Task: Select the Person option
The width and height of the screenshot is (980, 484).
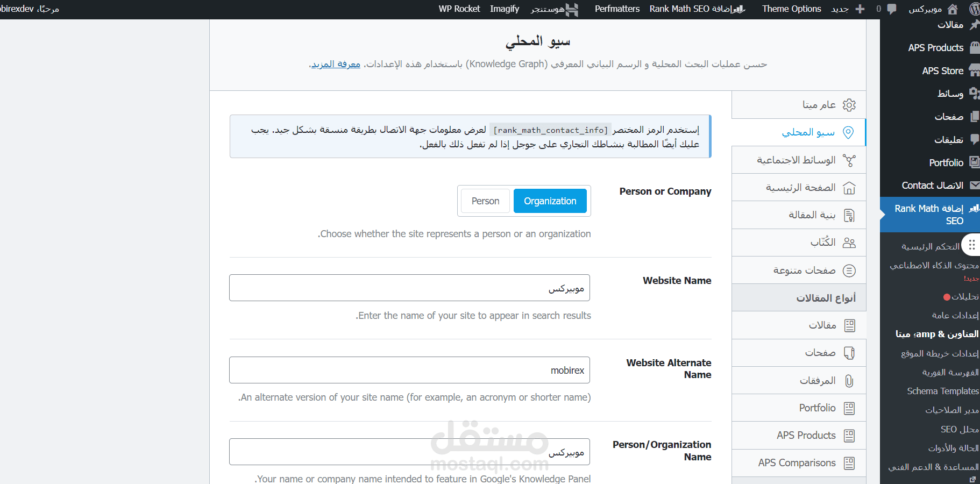Action: click(485, 201)
